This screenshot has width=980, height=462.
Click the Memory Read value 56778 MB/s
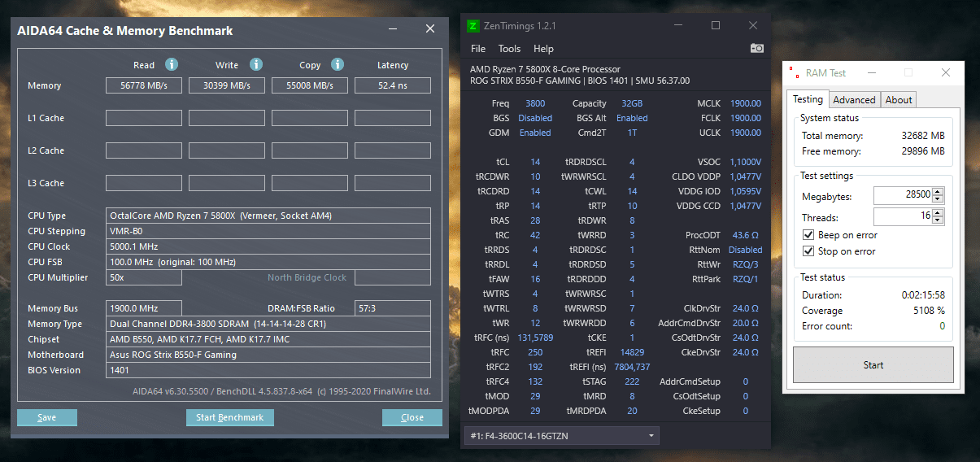pos(144,85)
